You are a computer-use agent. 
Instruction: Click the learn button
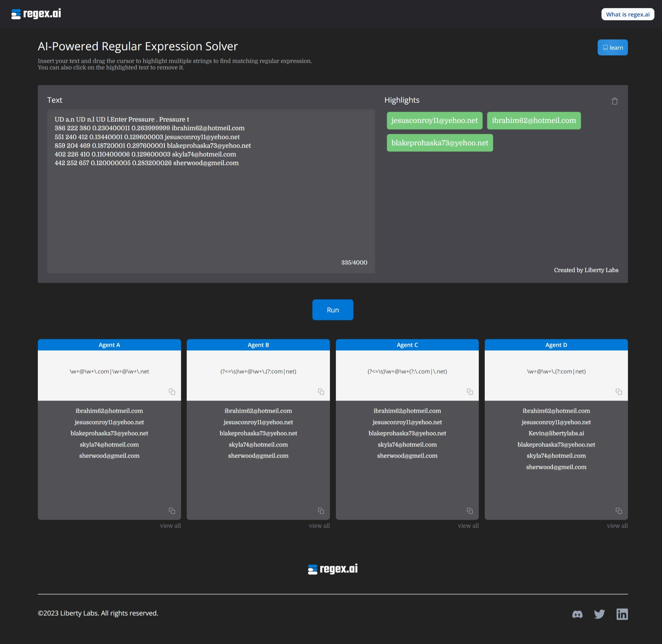(612, 48)
